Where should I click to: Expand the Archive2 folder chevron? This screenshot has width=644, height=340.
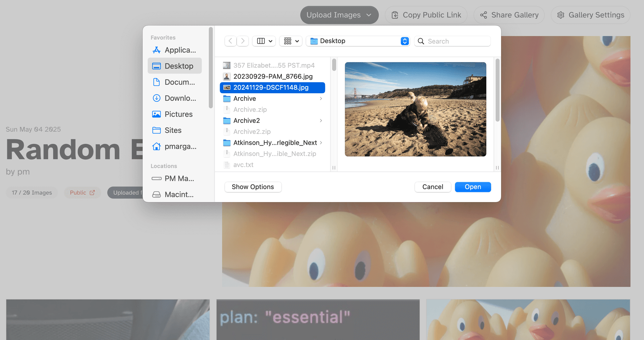point(321,120)
